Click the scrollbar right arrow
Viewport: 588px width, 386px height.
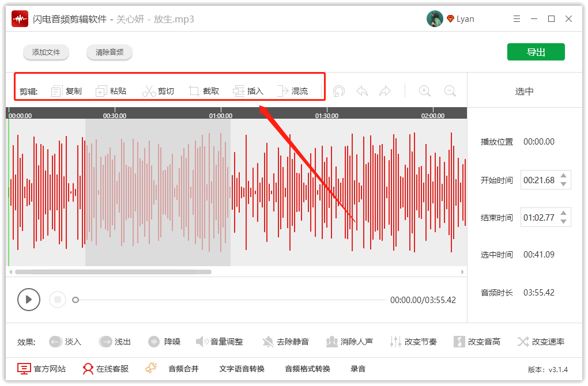click(462, 272)
